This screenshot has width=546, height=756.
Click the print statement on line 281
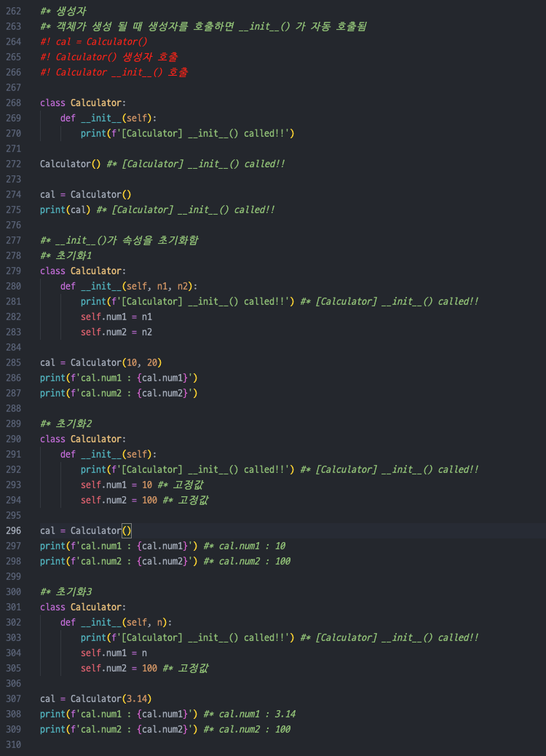click(187, 302)
